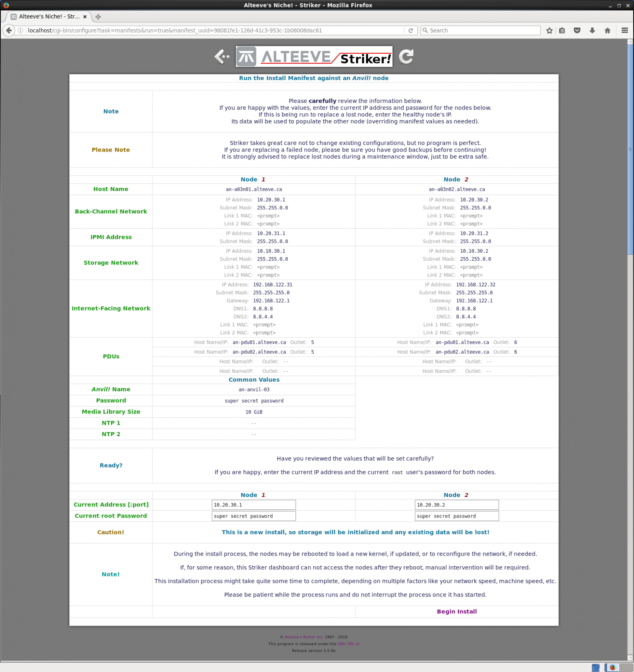This screenshot has height=672, width=634.
Task: Open the Firefox hamburger menu
Action: [x=625, y=31]
